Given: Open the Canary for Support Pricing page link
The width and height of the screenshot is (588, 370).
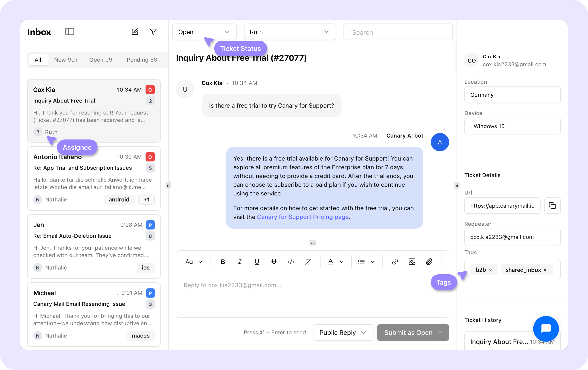Looking at the screenshot, I should [x=303, y=217].
